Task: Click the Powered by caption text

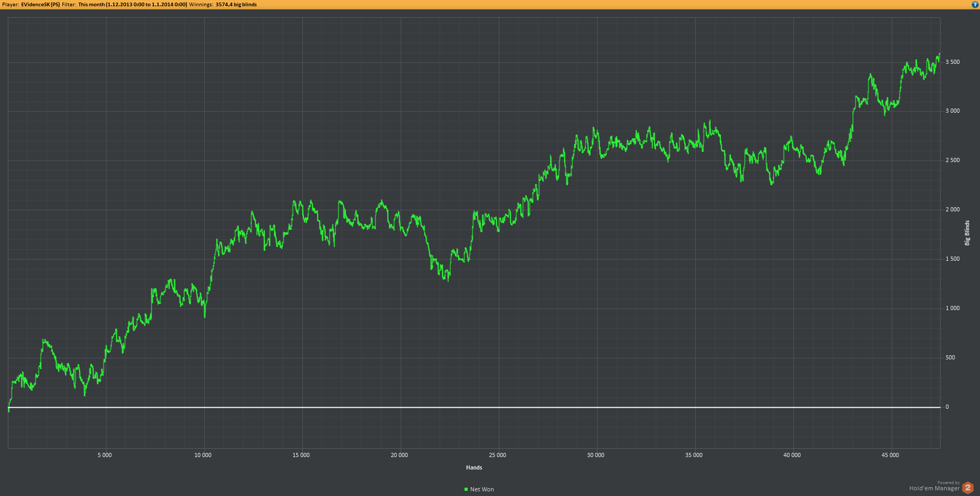Action: [948, 482]
